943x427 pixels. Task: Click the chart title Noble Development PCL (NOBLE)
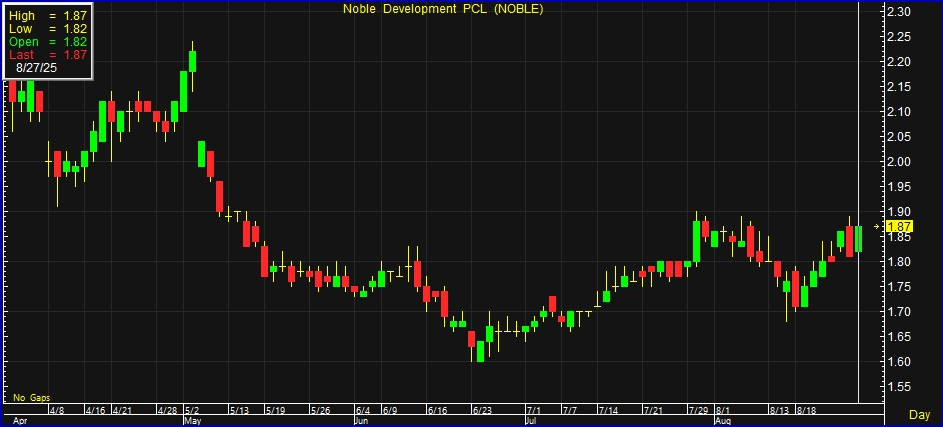point(443,9)
